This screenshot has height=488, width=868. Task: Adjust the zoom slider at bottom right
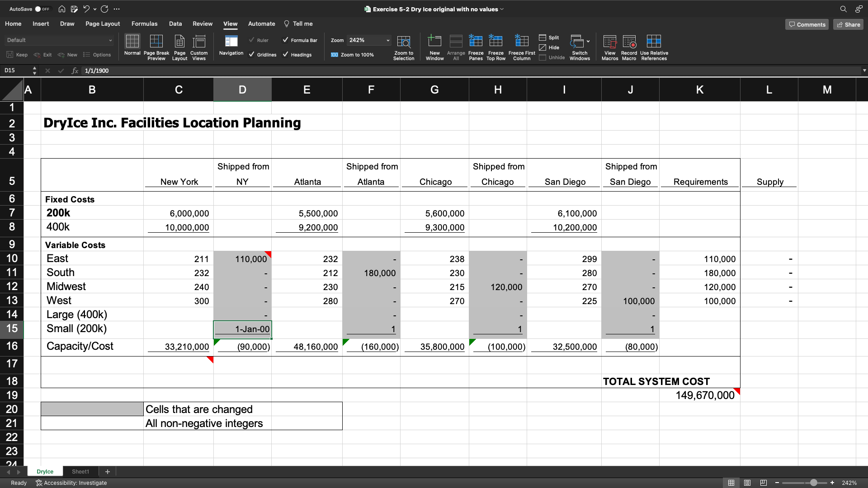pos(814,483)
